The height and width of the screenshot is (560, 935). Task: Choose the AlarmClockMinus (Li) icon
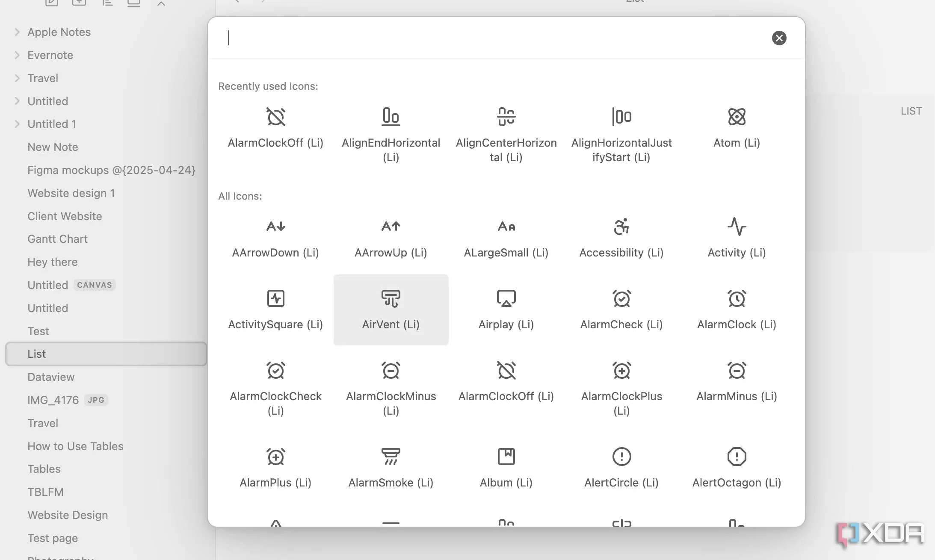391,388
